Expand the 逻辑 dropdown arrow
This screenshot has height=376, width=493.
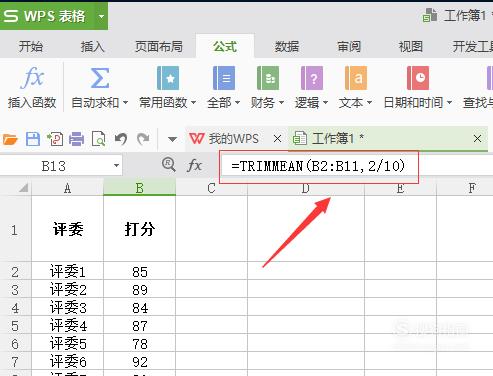point(325,103)
